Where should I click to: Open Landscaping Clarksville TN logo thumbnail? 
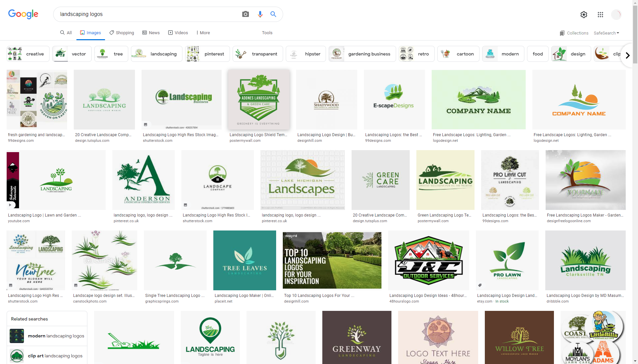point(585,260)
